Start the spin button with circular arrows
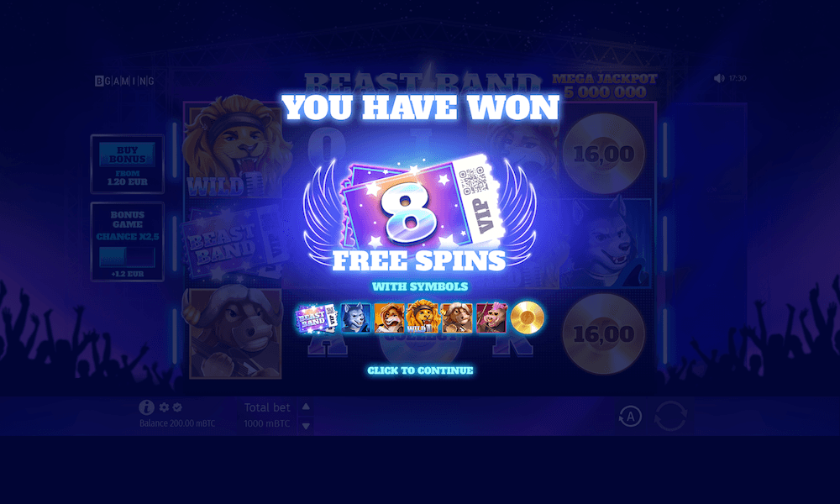840x504 pixels. click(670, 416)
